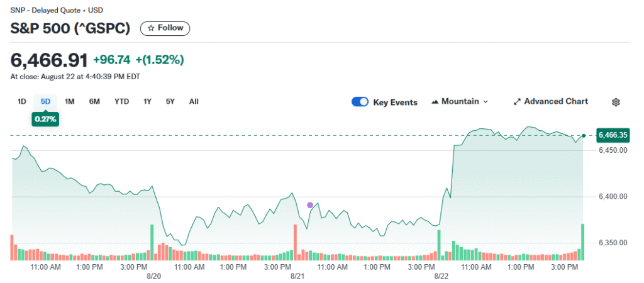Screen dimensions: 644x283
Task: Toggle the Key Events switch
Action: tap(360, 102)
